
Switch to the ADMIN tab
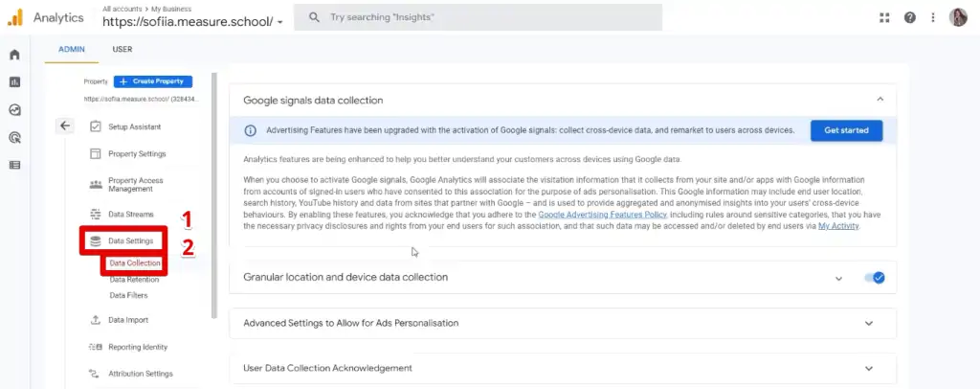(71, 50)
